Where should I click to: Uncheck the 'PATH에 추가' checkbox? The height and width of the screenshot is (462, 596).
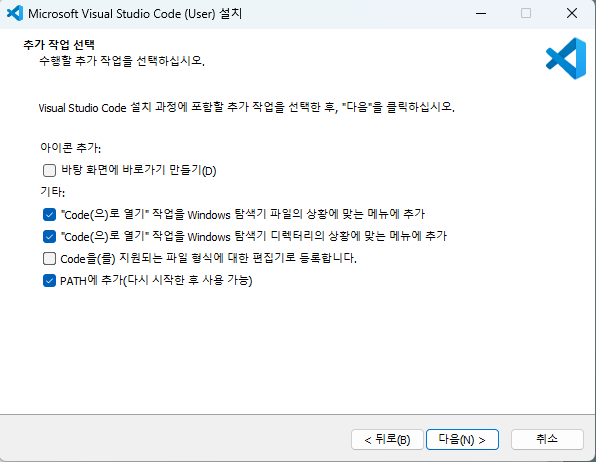[49, 281]
